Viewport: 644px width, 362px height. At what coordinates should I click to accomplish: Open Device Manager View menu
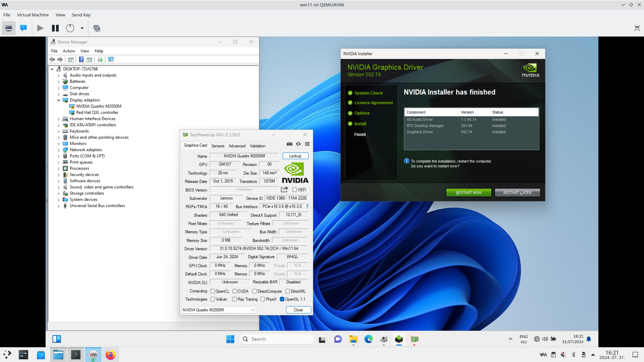[85, 51]
